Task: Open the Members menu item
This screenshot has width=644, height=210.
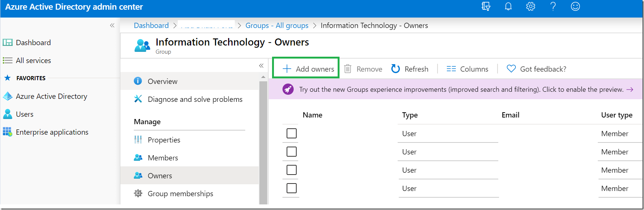Action: coord(189,157)
